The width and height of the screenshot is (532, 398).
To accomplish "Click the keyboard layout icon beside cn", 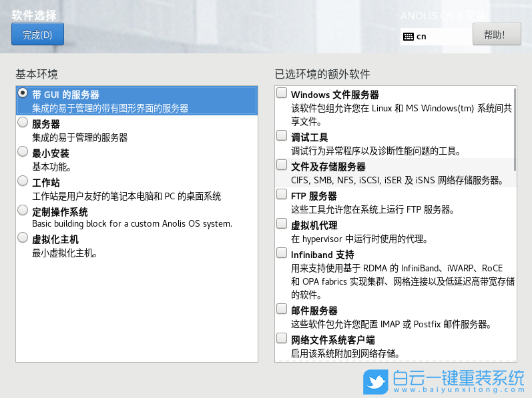I will pyautogui.click(x=408, y=37).
